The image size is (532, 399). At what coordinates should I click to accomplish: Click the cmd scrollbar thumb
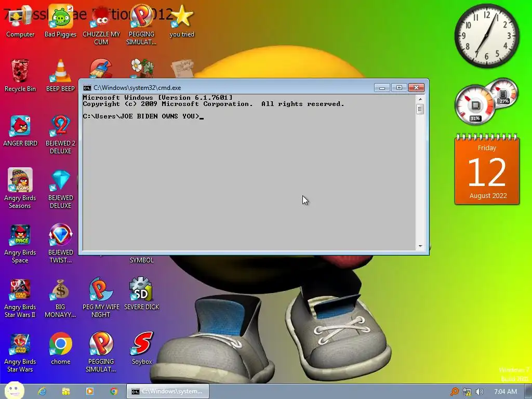(420, 109)
